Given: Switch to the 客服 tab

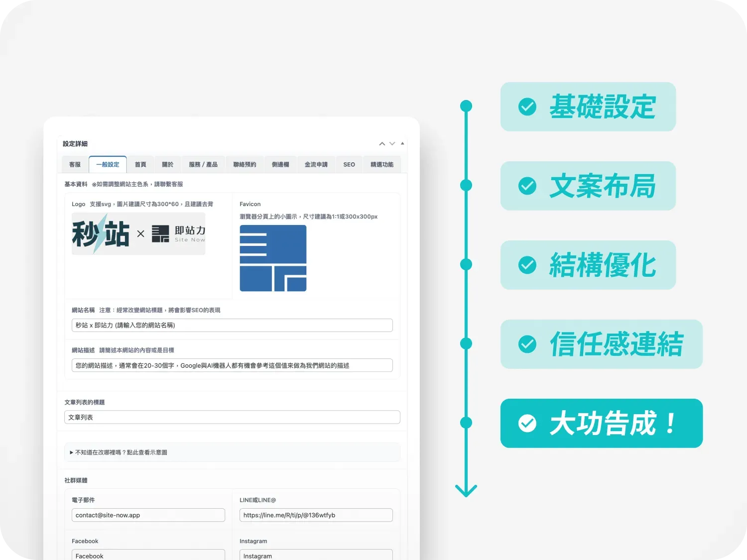Looking at the screenshot, I should 75,165.
